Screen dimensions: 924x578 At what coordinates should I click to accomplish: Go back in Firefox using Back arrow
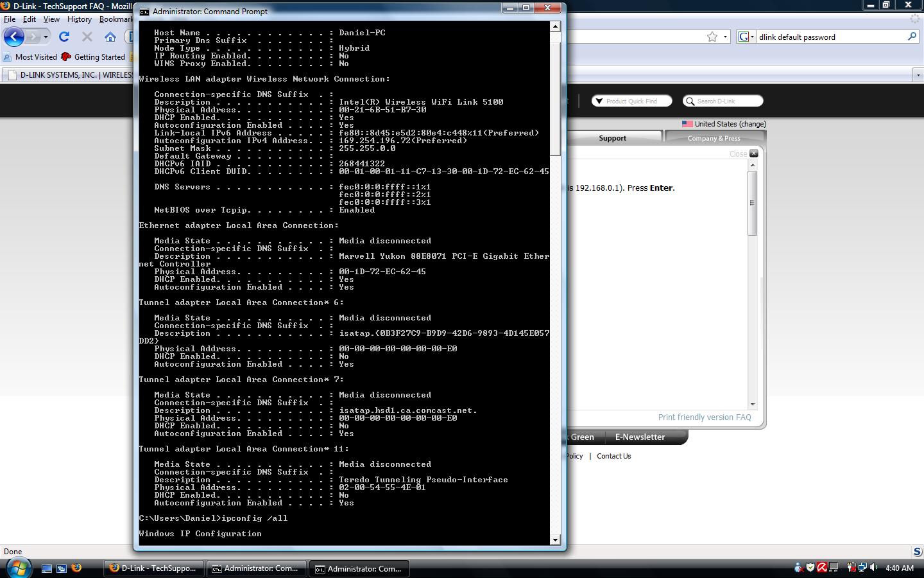14,37
